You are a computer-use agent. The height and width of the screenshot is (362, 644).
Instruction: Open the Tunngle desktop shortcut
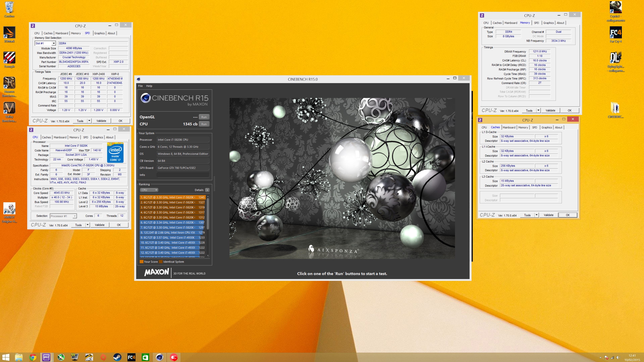9,60
